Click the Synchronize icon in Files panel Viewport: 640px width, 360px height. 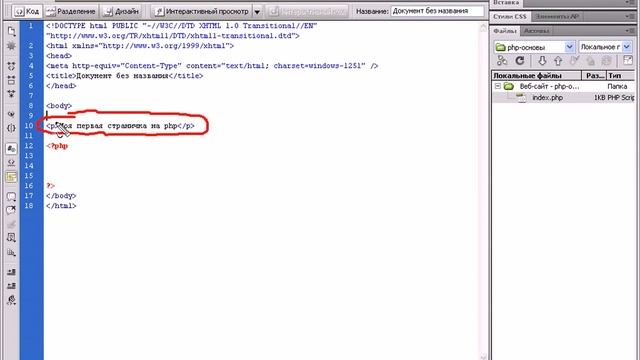[x=607, y=61]
